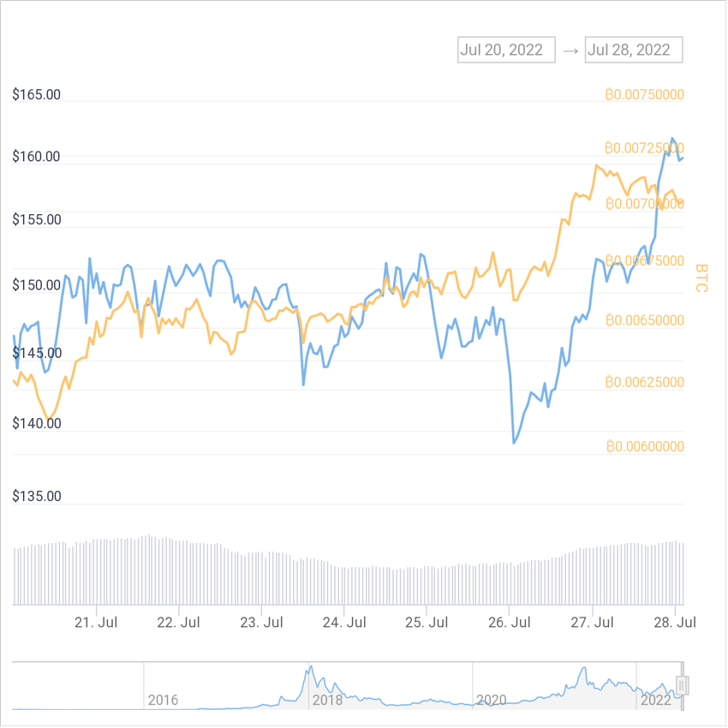Click the ₿0.00600000 BTC axis label

[644, 446]
